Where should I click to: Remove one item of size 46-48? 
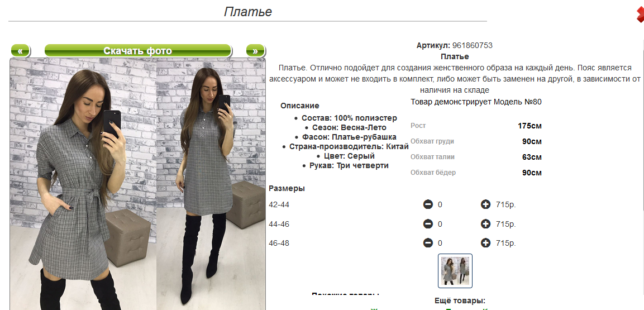point(428,243)
